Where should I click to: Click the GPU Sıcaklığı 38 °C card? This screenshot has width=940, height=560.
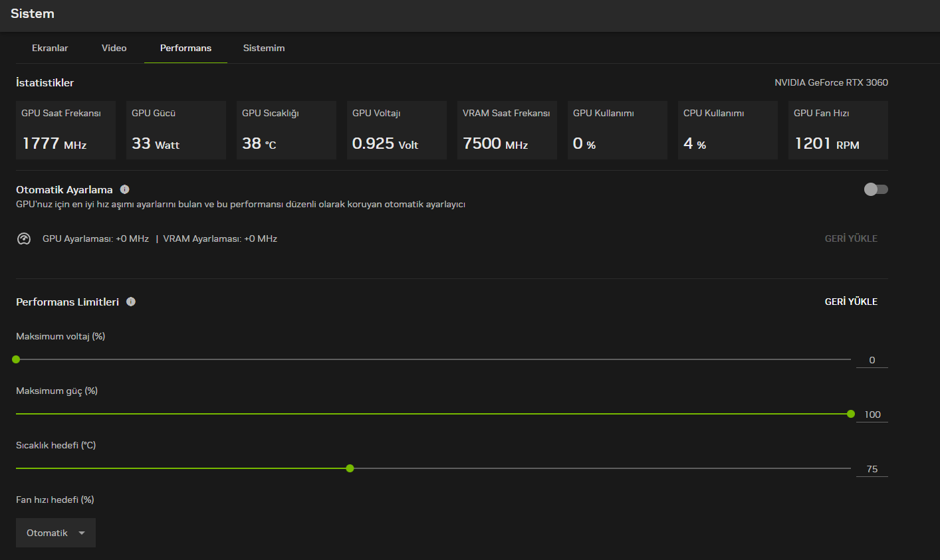[x=287, y=130]
